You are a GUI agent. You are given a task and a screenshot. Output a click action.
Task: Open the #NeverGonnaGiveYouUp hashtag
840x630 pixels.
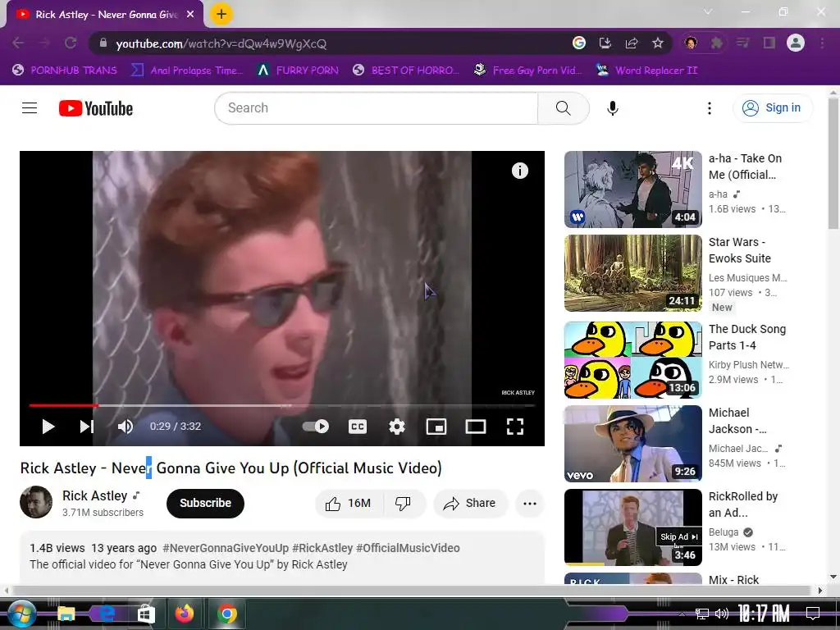point(226,548)
